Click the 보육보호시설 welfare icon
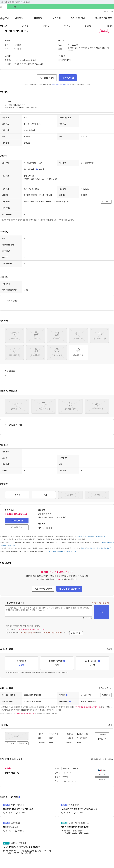Viewport: 114px width, 868px height. click(57, 352)
